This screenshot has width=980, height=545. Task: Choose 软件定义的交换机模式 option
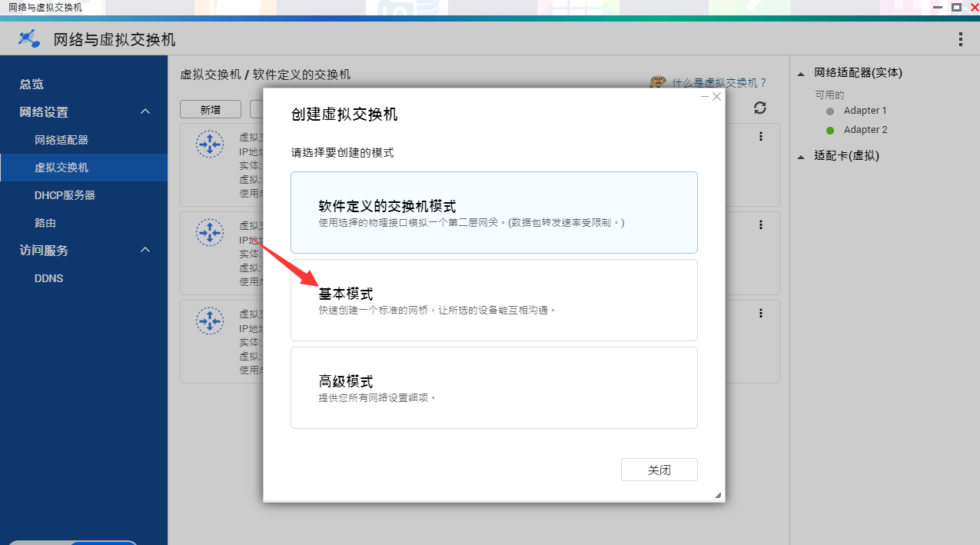tap(494, 212)
